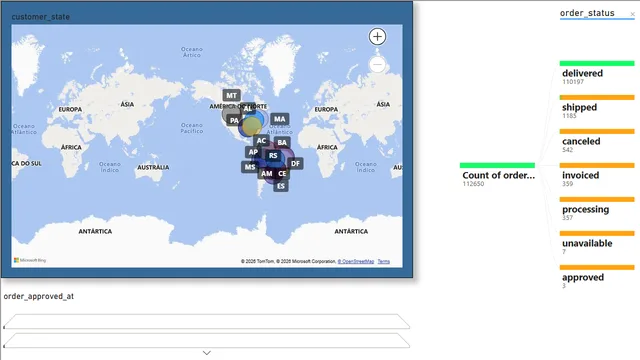Click the customer_state map title
The height and width of the screenshot is (360, 640).
40,17
